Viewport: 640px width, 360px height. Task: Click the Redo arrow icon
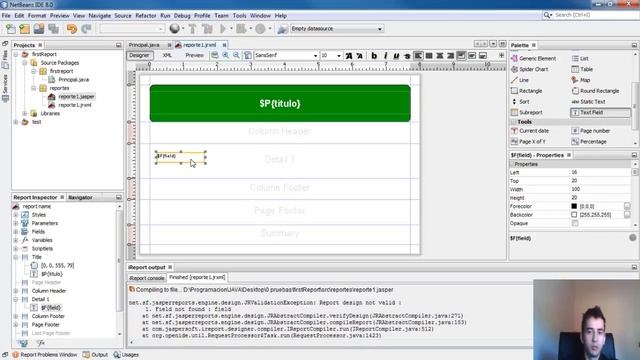click(86, 29)
